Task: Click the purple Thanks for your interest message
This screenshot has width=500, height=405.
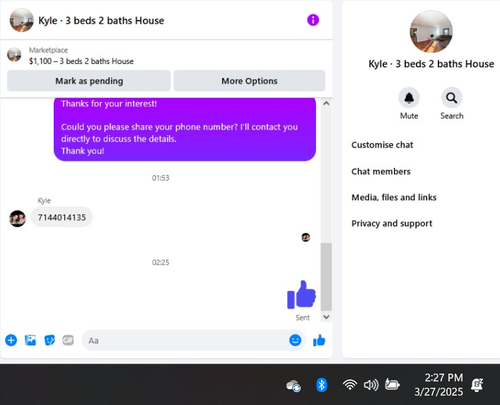Action: (x=185, y=129)
